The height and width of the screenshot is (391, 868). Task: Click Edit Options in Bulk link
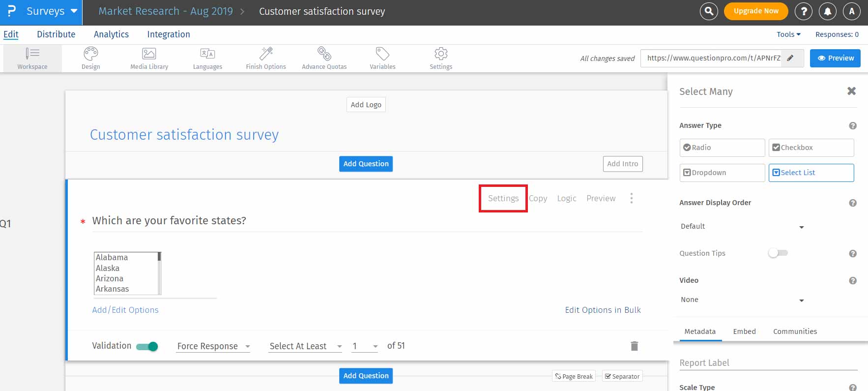603,310
